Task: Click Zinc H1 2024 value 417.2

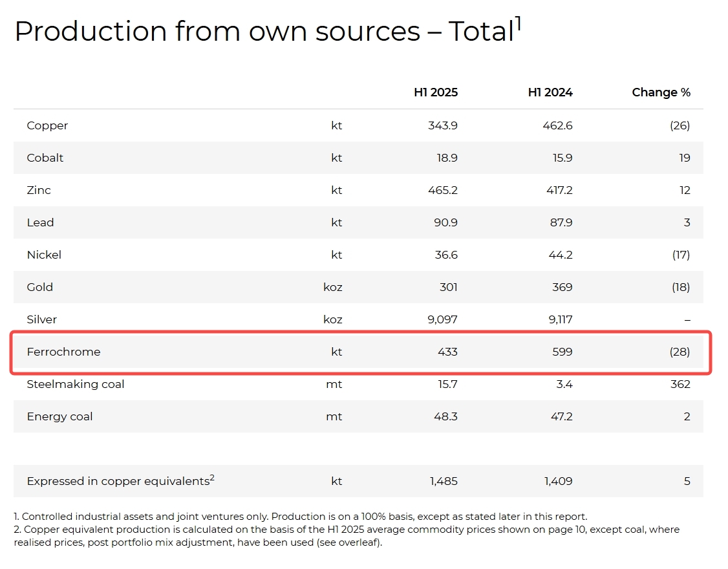Action: (557, 190)
